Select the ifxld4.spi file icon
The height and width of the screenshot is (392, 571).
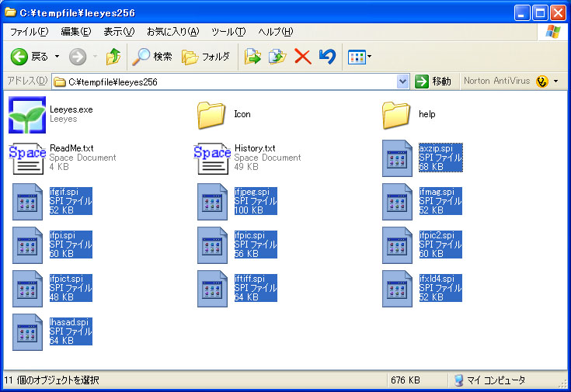coord(397,289)
